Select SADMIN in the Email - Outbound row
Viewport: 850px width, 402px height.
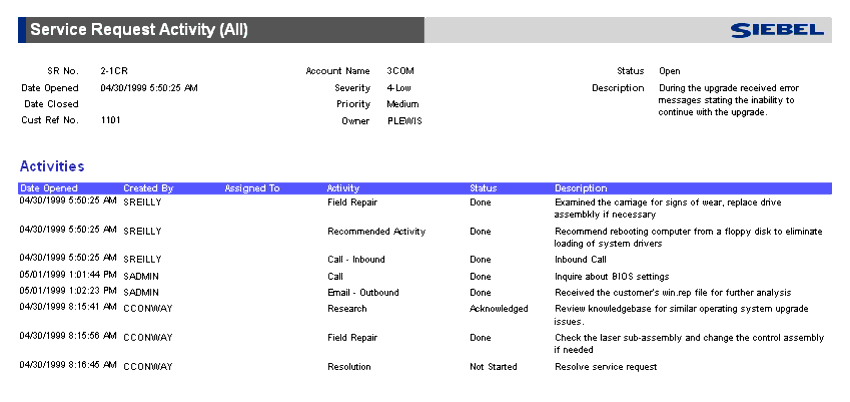[141, 293]
